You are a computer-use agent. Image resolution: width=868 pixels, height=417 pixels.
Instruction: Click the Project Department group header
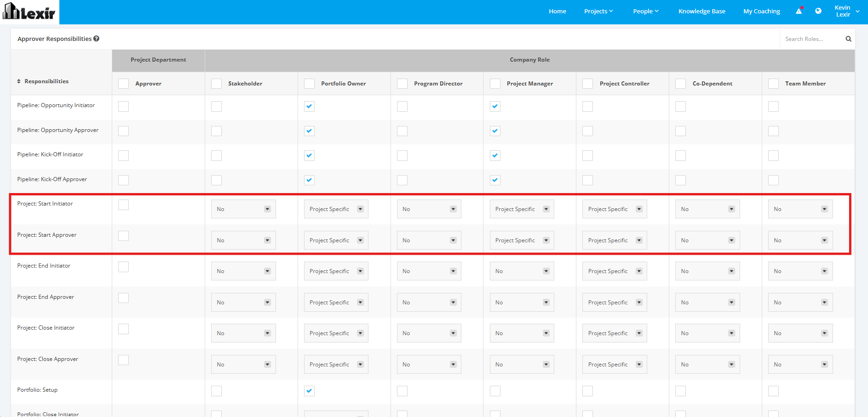[158, 60]
